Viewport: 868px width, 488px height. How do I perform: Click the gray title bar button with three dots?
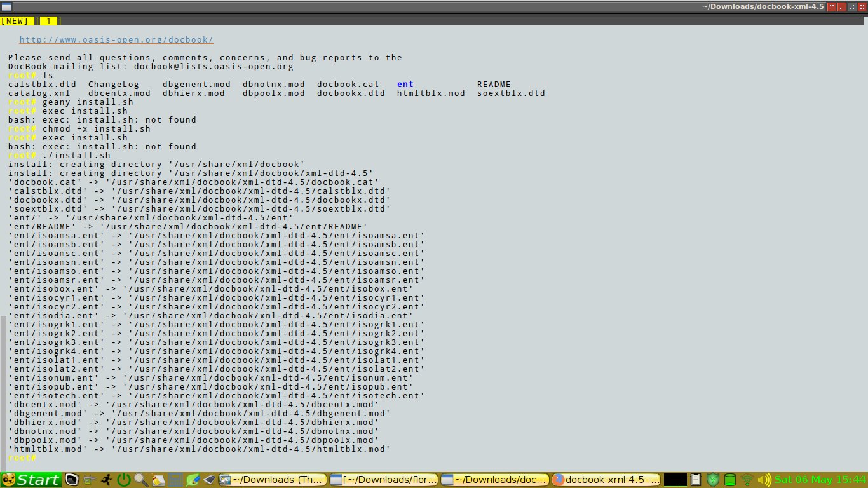click(x=852, y=7)
